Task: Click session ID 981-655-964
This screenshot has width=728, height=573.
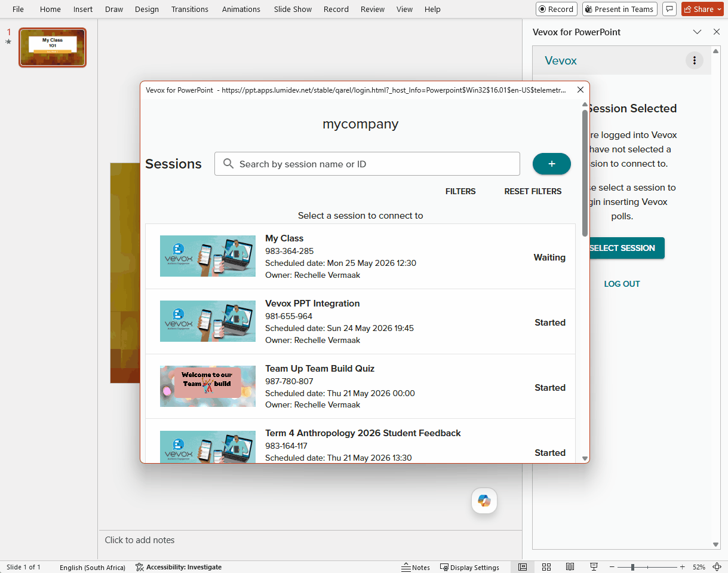Action: [x=289, y=316]
